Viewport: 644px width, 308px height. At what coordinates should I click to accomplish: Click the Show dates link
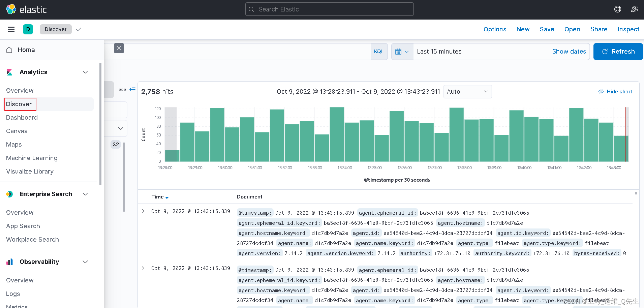(x=569, y=52)
